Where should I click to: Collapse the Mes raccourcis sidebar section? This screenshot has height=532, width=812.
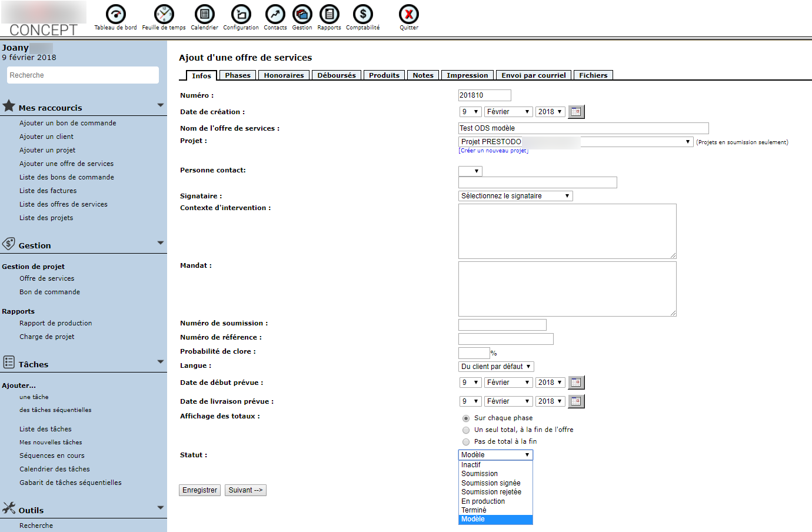160,105
